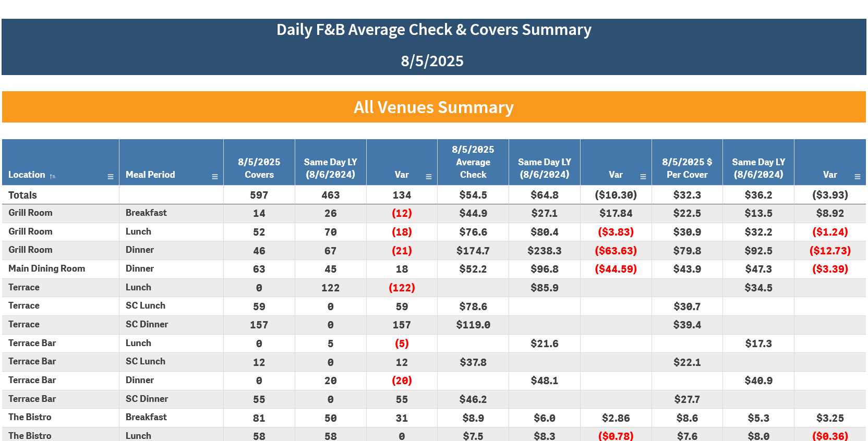Select the ($63.63) variance cell
Image resolution: width=868 pixels, height=441 pixels.
616,251
